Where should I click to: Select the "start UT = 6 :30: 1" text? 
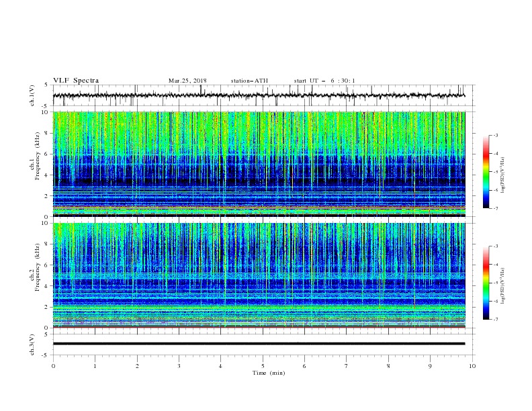pos(324,81)
